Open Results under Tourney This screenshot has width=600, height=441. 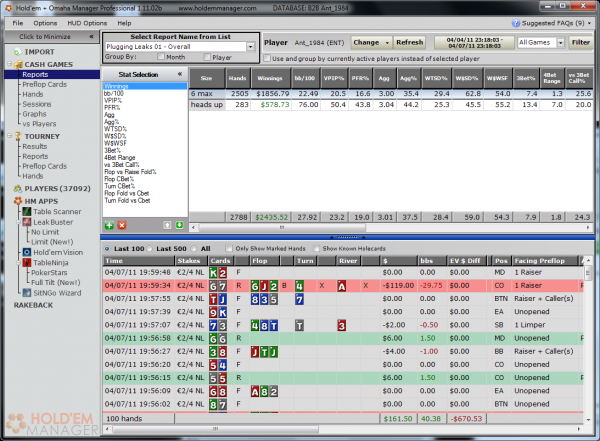(34, 146)
